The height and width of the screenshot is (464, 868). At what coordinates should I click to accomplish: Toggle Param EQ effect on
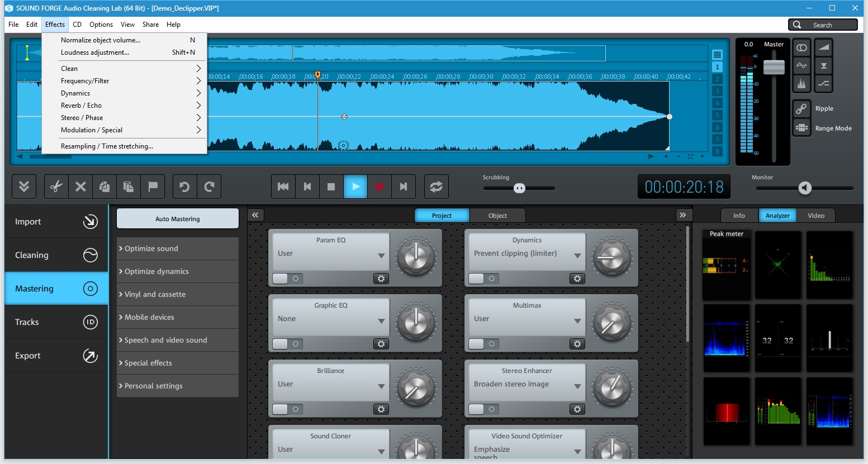click(287, 279)
